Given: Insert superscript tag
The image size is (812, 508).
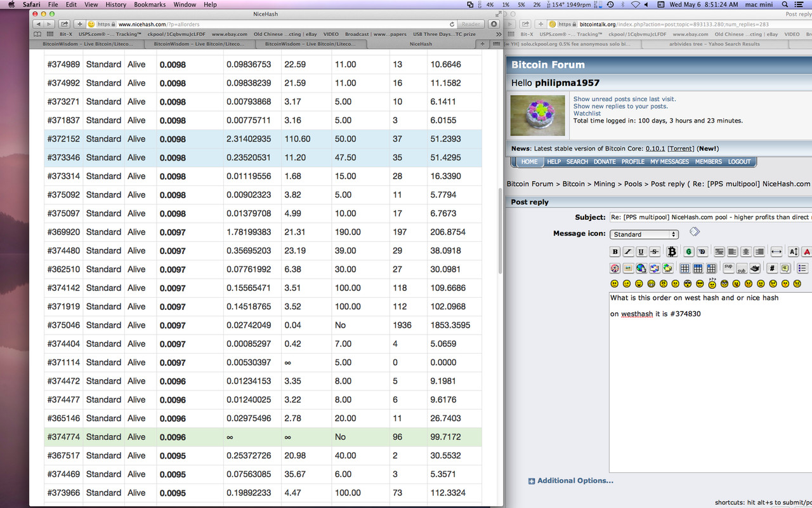Looking at the screenshot, I should click(x=728, y=269).
